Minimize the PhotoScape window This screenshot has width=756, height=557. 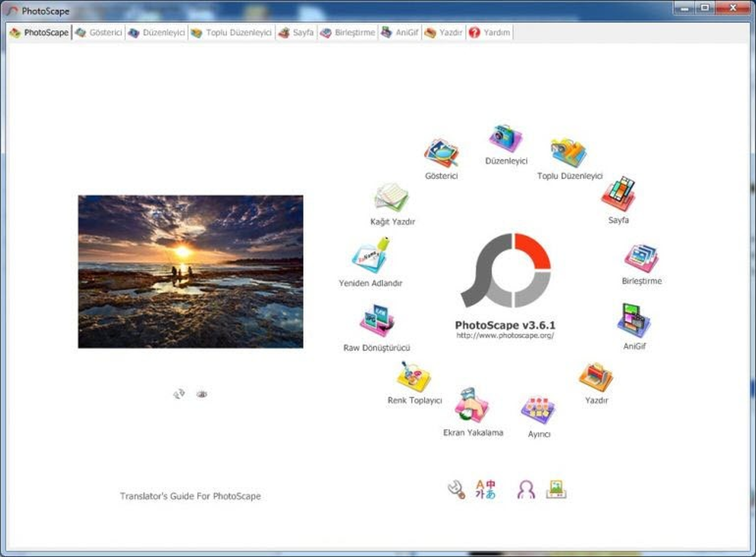[684, 7]
